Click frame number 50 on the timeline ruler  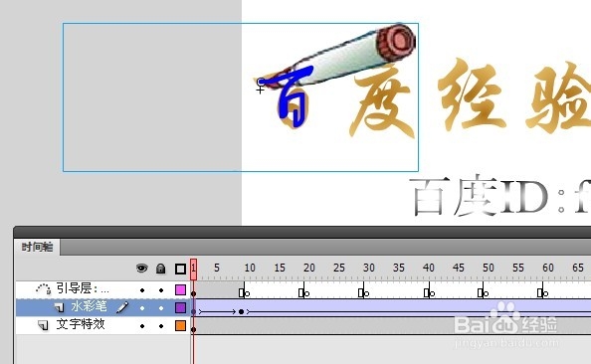[x=489, y=268]
